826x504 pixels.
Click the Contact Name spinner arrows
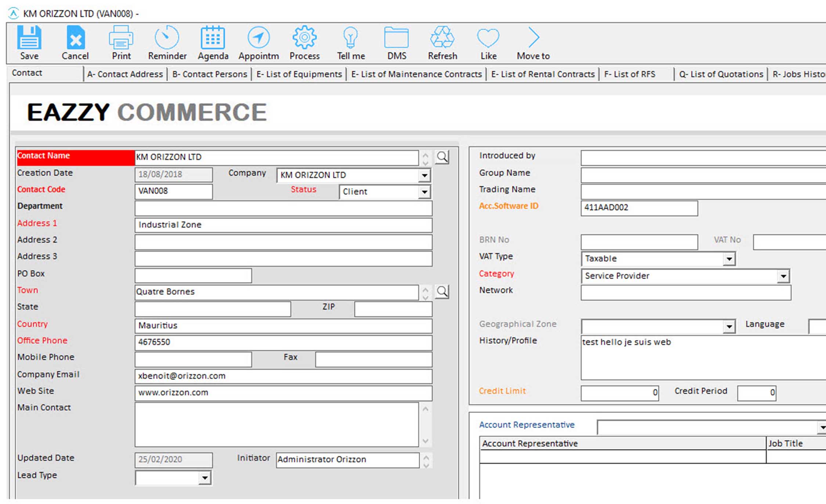425,159
